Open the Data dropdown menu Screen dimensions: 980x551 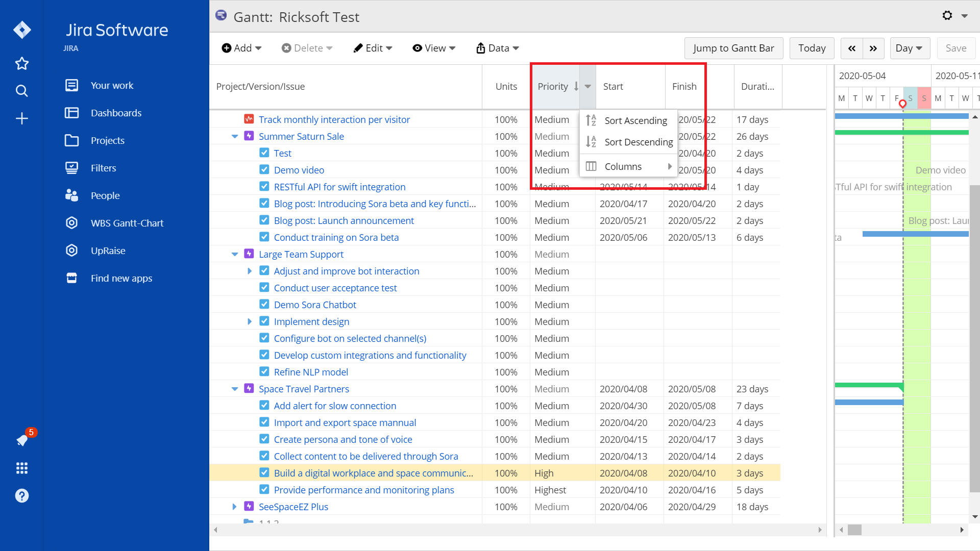[498, 48]
